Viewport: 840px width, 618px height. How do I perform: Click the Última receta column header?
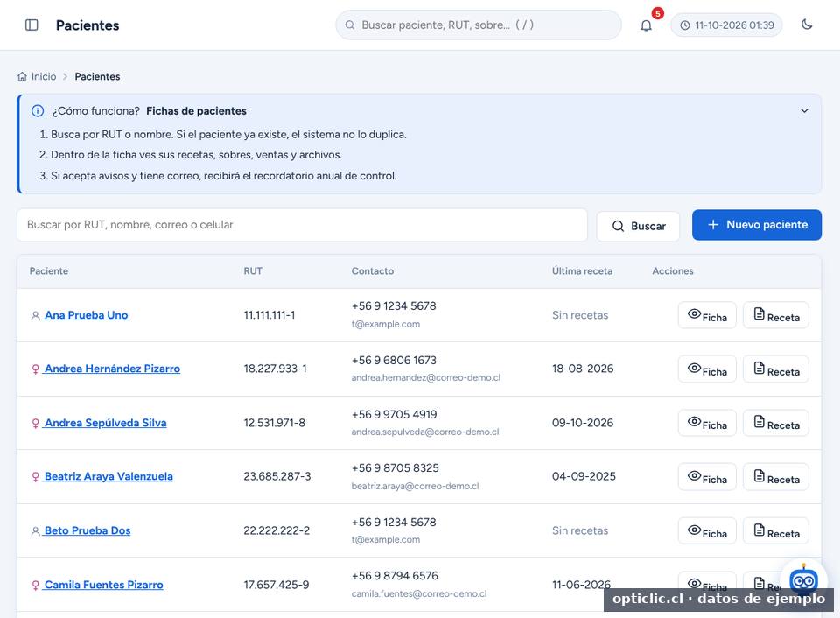tap(582, 271)
